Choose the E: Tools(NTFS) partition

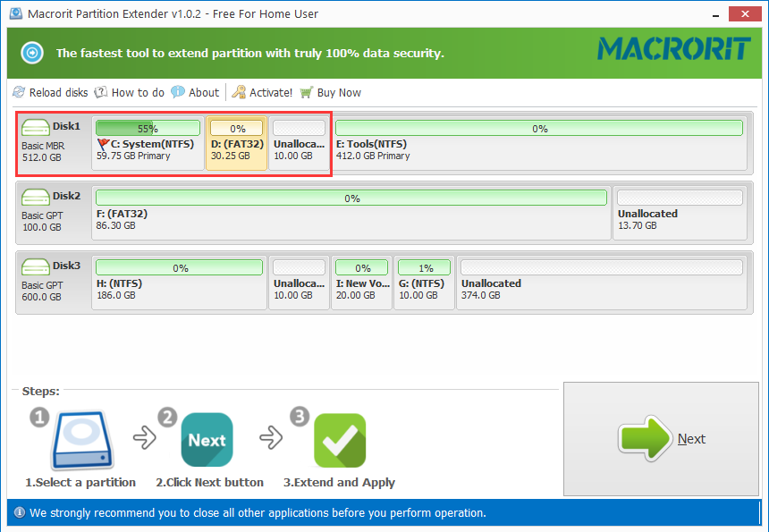(x=538, y=143)
